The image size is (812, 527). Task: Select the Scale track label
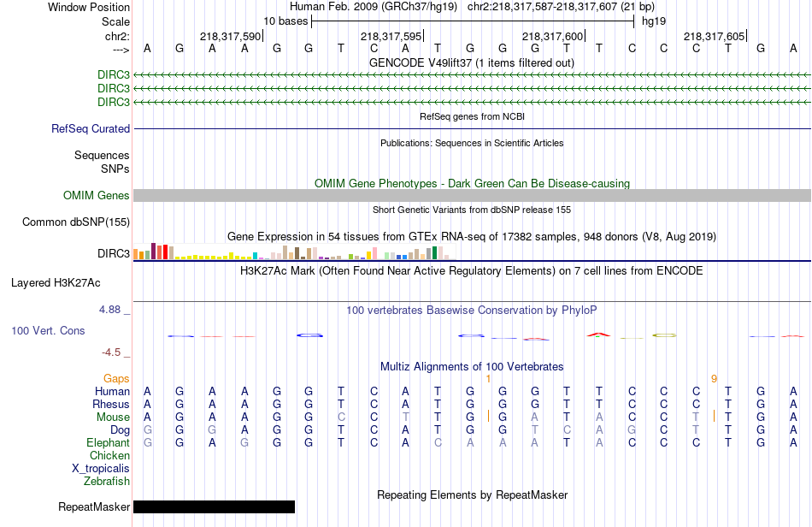point(115,21)
